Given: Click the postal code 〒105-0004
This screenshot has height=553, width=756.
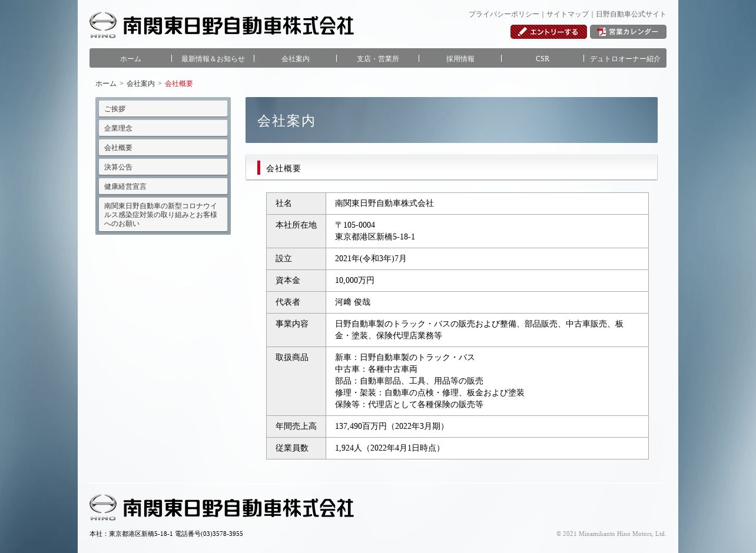Looking at the screenshot, I should pos(355,225).
